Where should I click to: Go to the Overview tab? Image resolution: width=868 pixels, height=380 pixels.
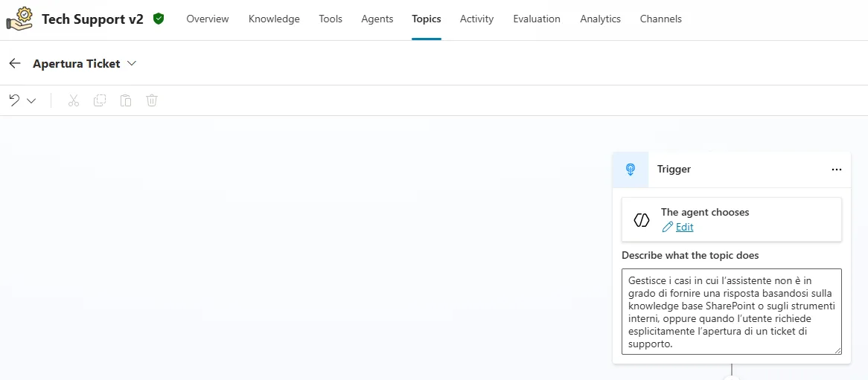[x=208, y=19]
